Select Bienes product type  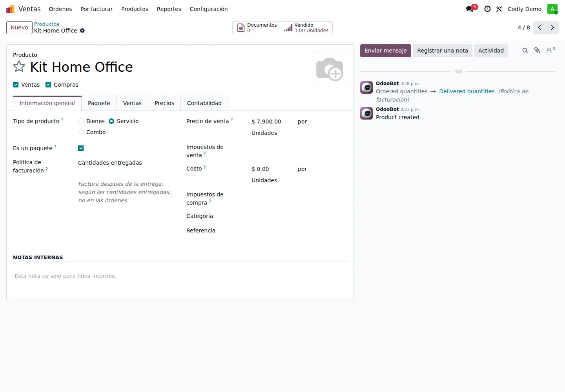pyautogui.click(x=81, y=121)
